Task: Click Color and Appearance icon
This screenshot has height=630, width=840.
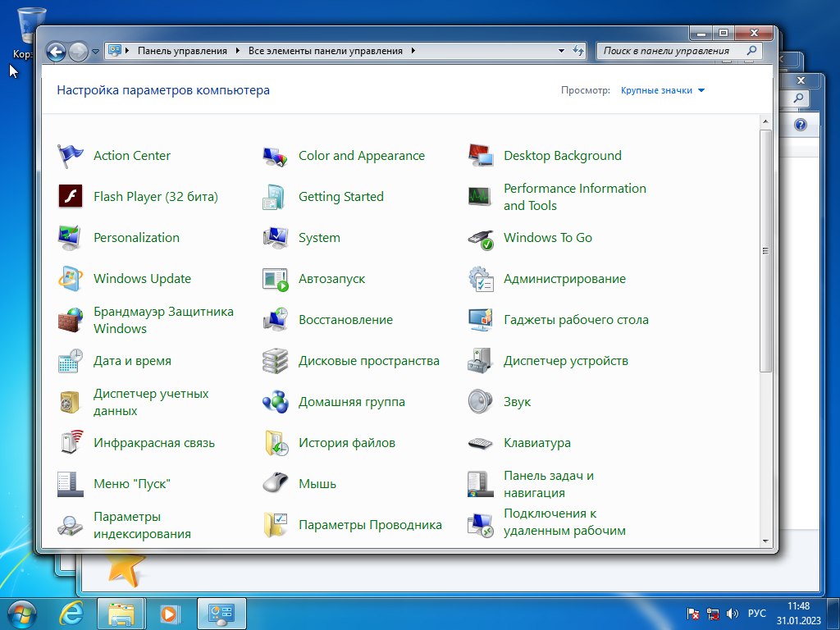Action: [276, 156]
